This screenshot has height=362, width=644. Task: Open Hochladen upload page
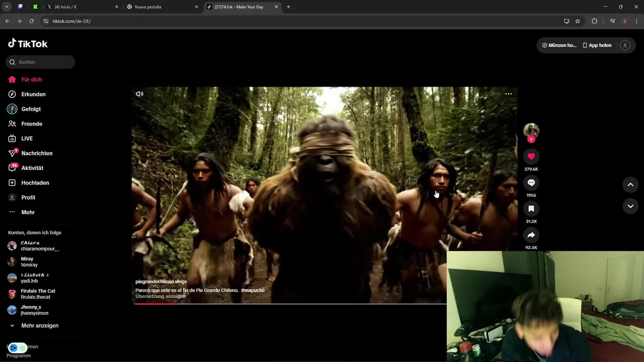pyautogui.click(x=35, y=183)
